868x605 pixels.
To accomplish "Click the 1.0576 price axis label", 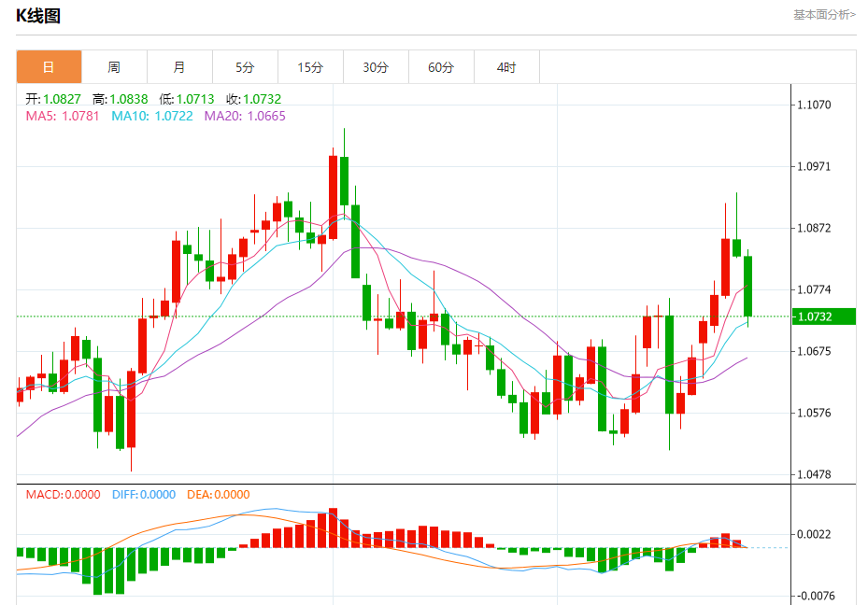I will (x=814, y=413).
